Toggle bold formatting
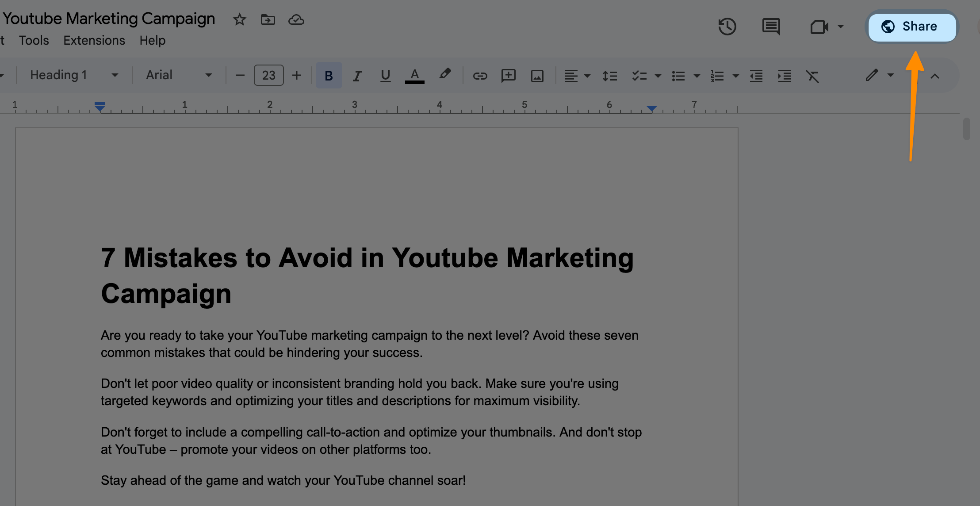Viewport: 980px width, 506px height. point(329,76)
